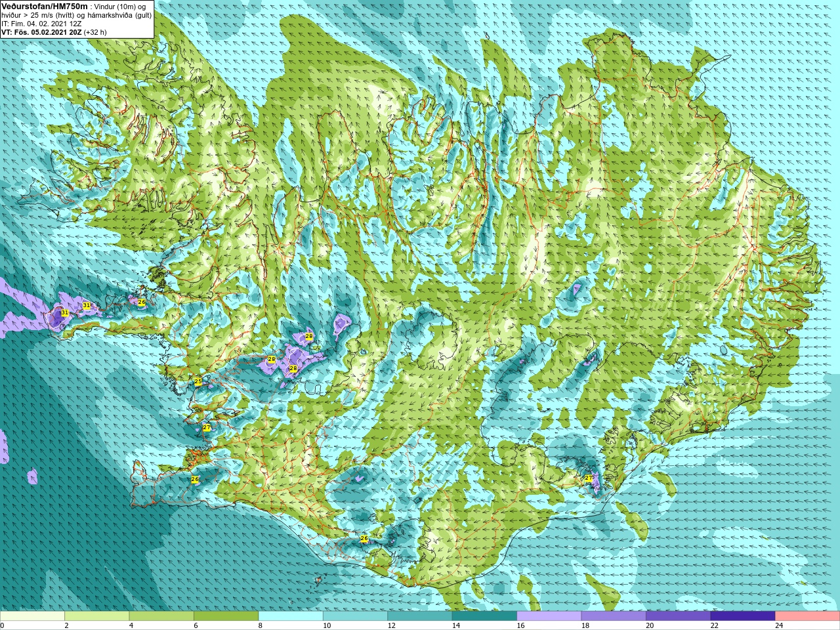This screenshot has height=630, width=840.
Task: Select the 'VT: Fös. 05.02.2021 20Z' valid time
Action: (x=41, y=31)
